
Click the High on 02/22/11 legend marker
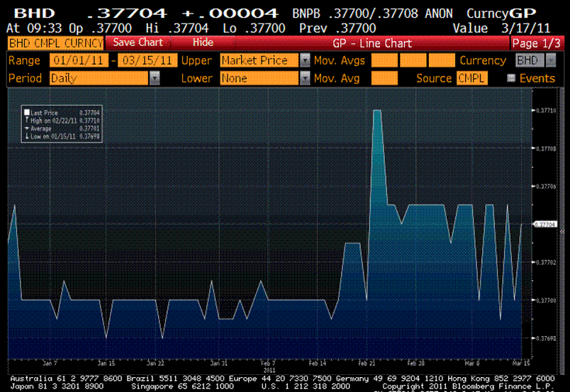point(26,121)
